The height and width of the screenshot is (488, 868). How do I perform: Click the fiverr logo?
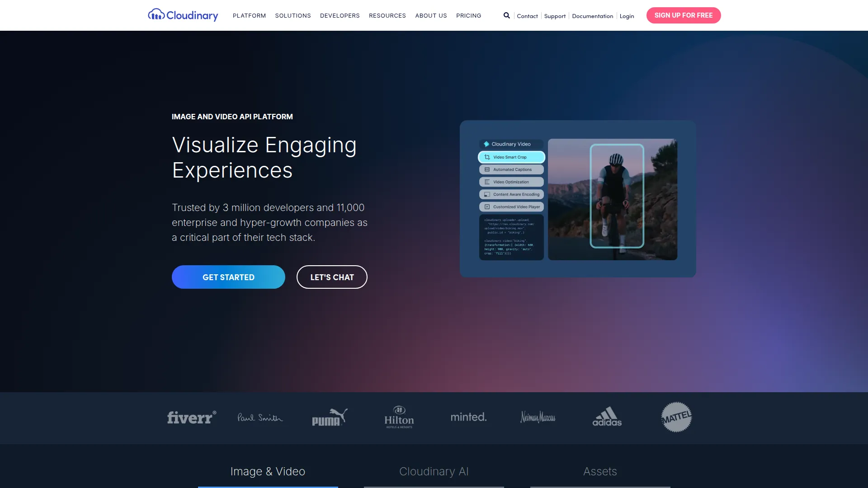tap(192, 417)
